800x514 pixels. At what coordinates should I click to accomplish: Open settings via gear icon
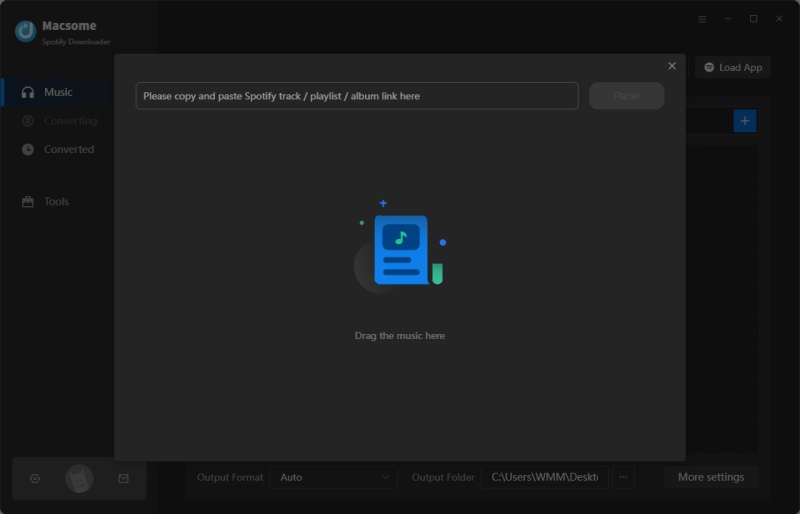coord(35,478)
